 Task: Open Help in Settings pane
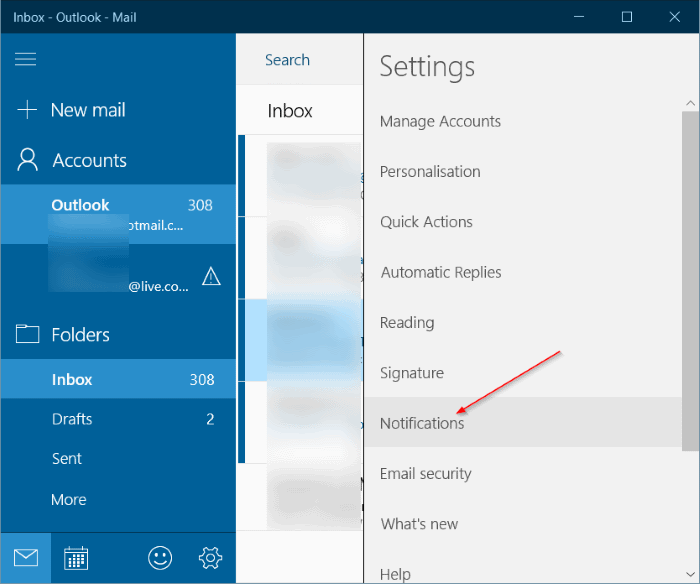pos(395,574)
